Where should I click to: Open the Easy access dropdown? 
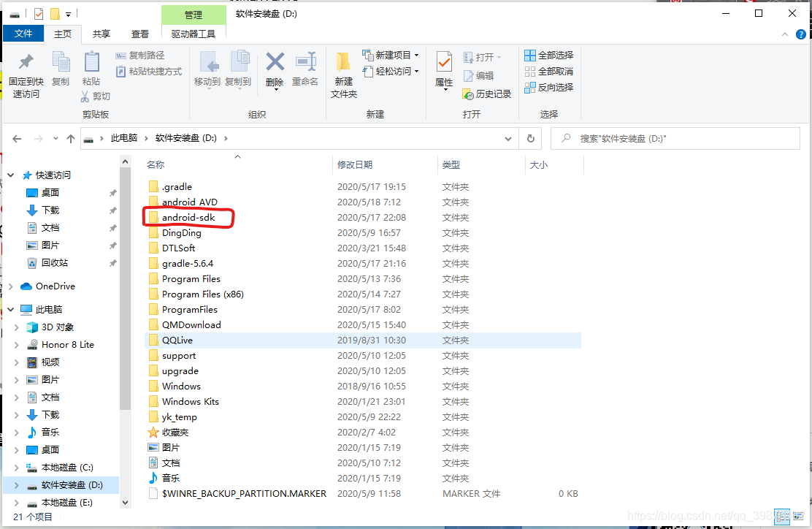(391, 72)
